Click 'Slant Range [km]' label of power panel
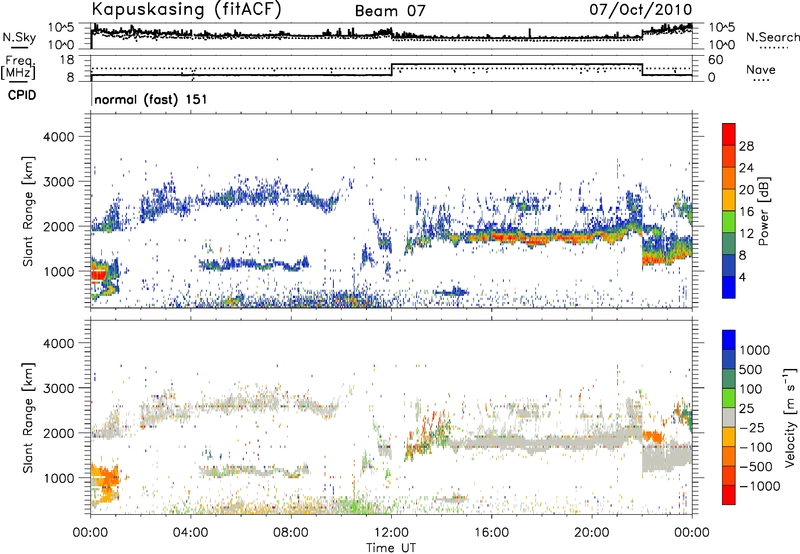800x554 pixels. tap(28, 211)
